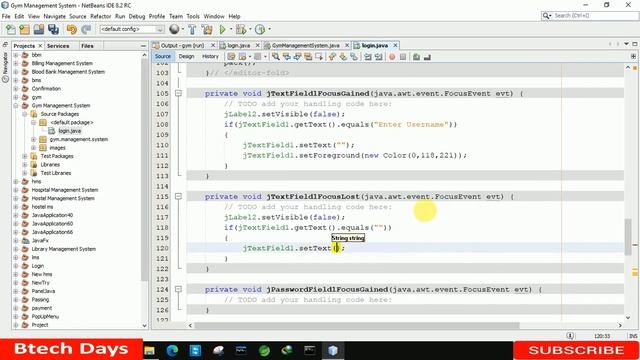The image size is (640, 360).
Task: Open the Navigator side panel tab
Action: pyautogui.click(x=5, y=68)
